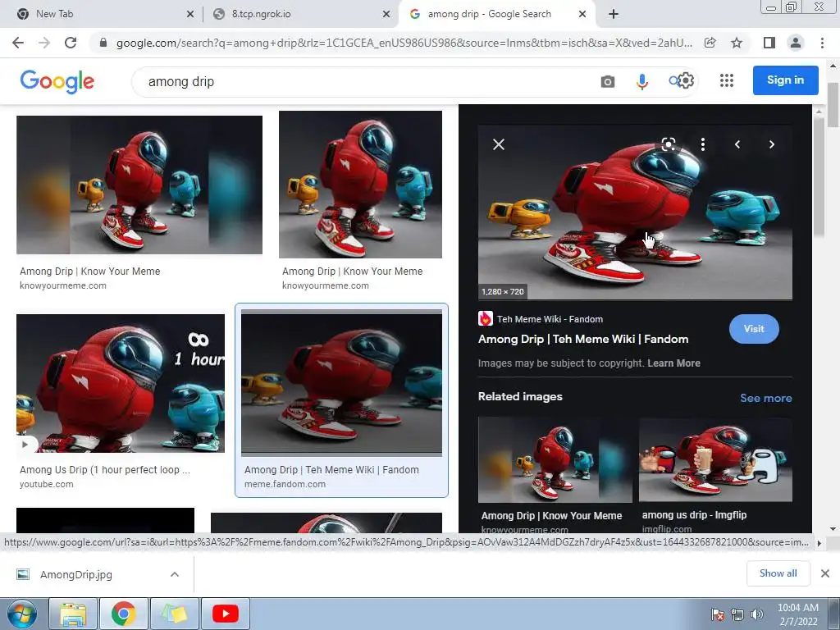The width and height of the screenshot is (840, 630).
Task: Open the Chrome profile avatar
Action: (x=796, y=43)
